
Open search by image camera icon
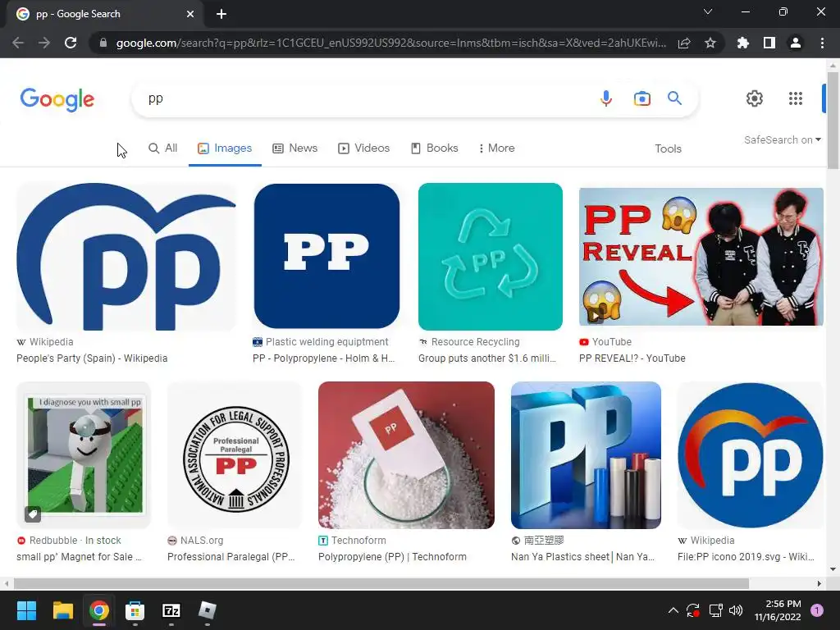(641, 98)
